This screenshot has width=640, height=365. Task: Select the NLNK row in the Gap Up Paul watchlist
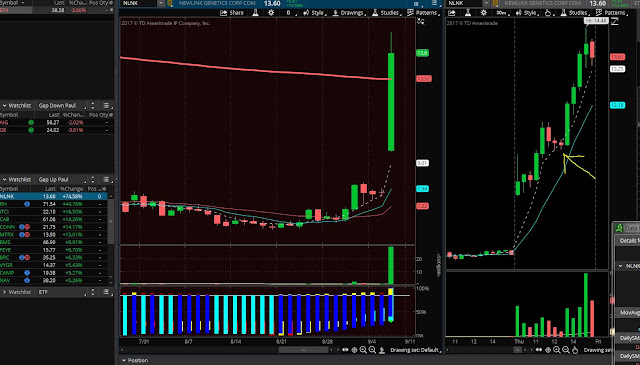coord(53,196)
